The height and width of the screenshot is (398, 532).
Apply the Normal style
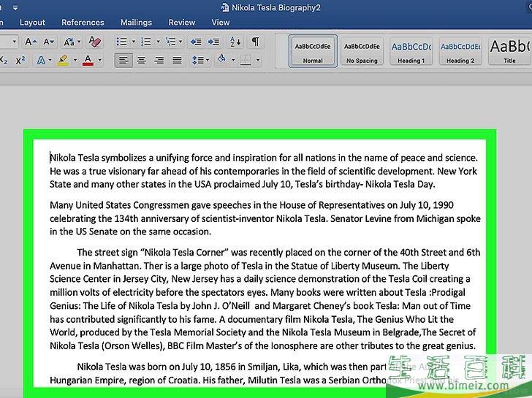pos(313,51)
